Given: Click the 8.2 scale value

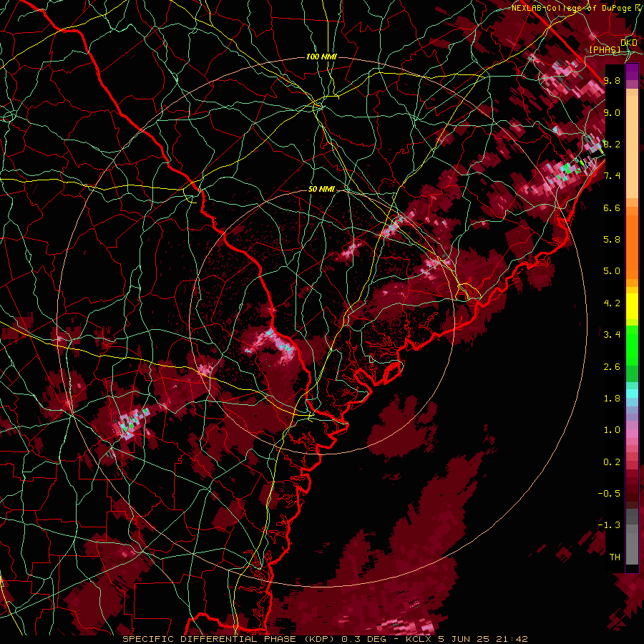Looking at the screenshot, I should (x=612, y=145).
